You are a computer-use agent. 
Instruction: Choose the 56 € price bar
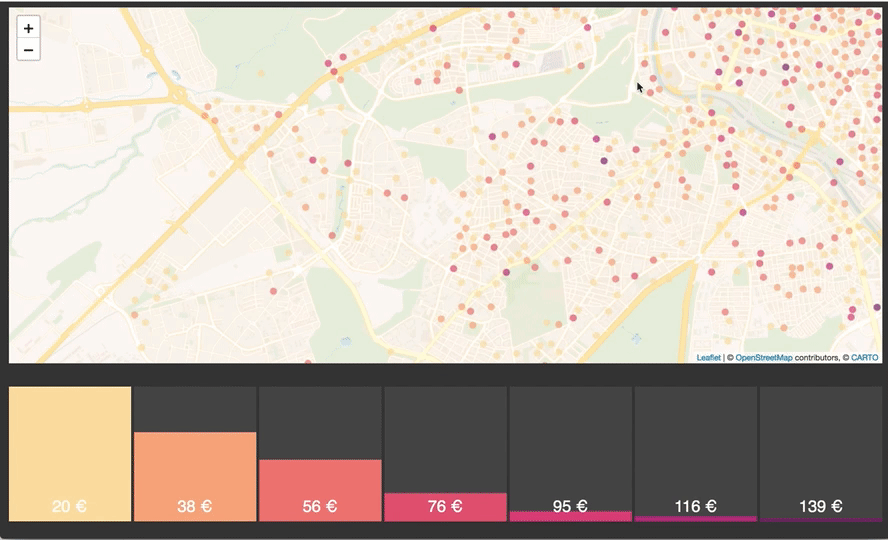(x=320, y=490)
